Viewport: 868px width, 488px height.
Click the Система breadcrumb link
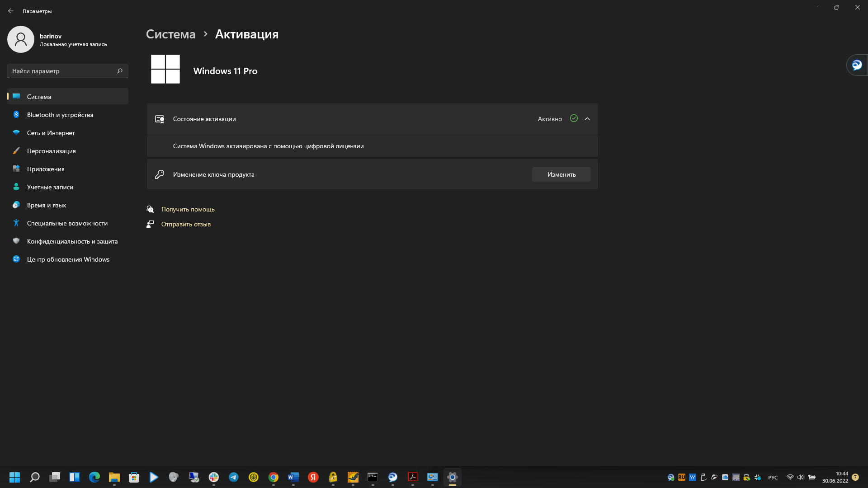[171, 34]
